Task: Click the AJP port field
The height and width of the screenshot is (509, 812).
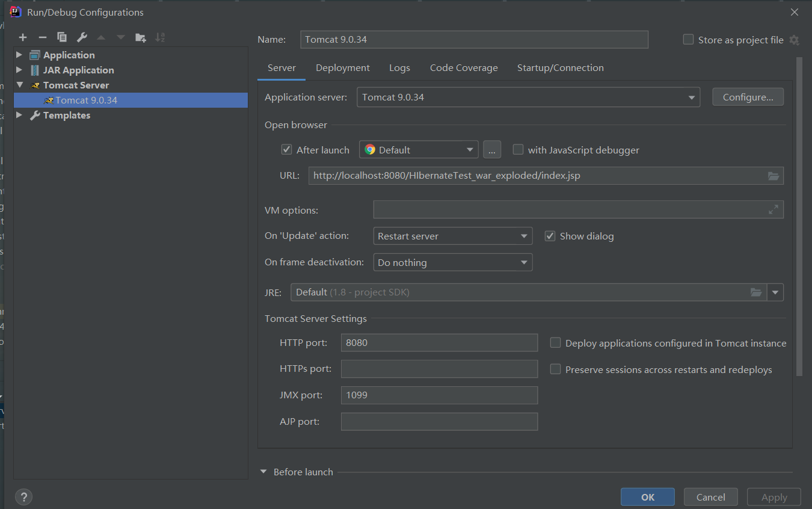Action: click(439, 422)
